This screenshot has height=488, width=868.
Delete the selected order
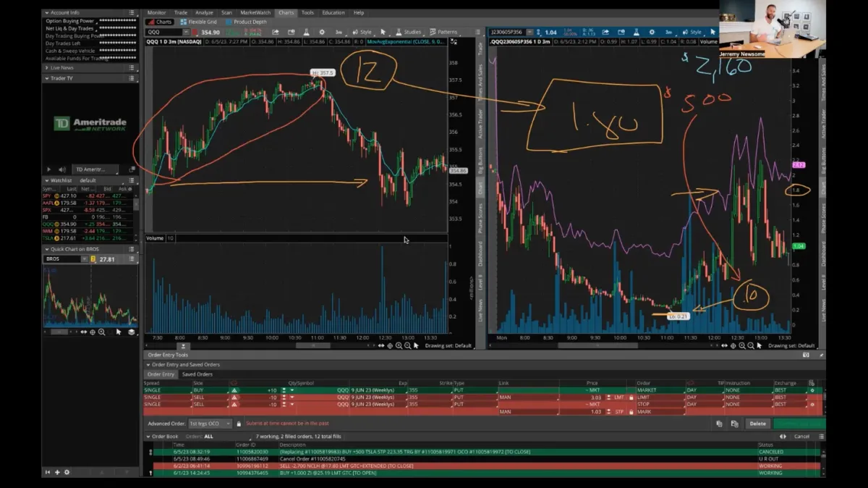[x=757, y=424]
